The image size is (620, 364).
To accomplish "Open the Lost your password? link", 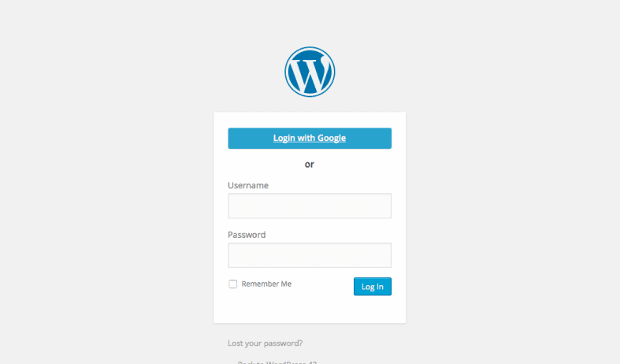I will (265, 343).
